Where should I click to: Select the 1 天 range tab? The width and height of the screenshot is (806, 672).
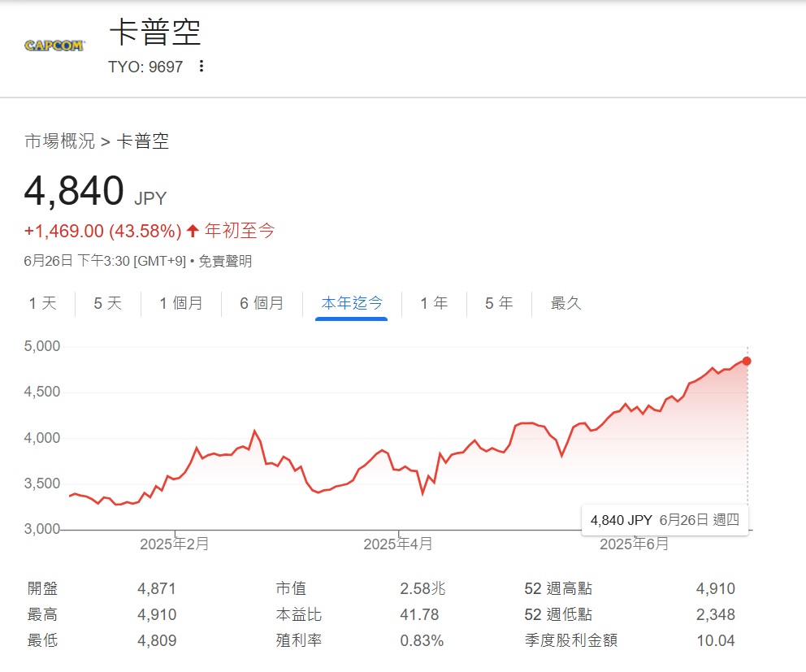43,303
